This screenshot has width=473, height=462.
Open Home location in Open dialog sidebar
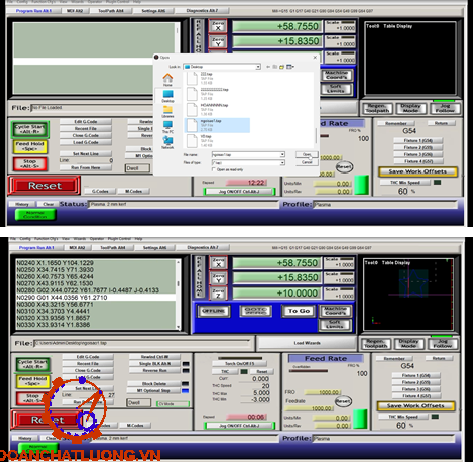coord(168,80)
